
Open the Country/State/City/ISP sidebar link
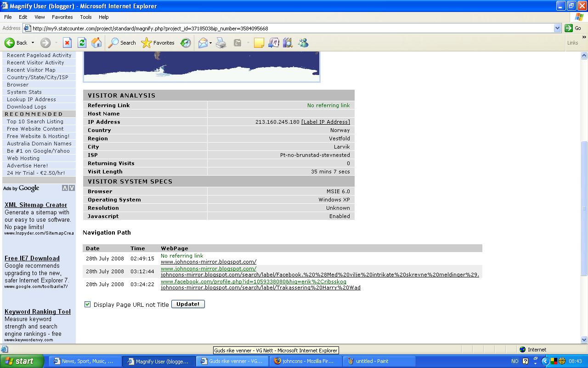pyautogui.click(x=38, y=77)
